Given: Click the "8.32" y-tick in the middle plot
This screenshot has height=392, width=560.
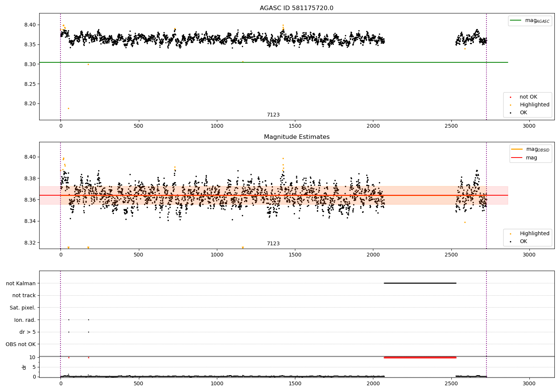Looking at the screenshot, I should click(x=30, y=243).
